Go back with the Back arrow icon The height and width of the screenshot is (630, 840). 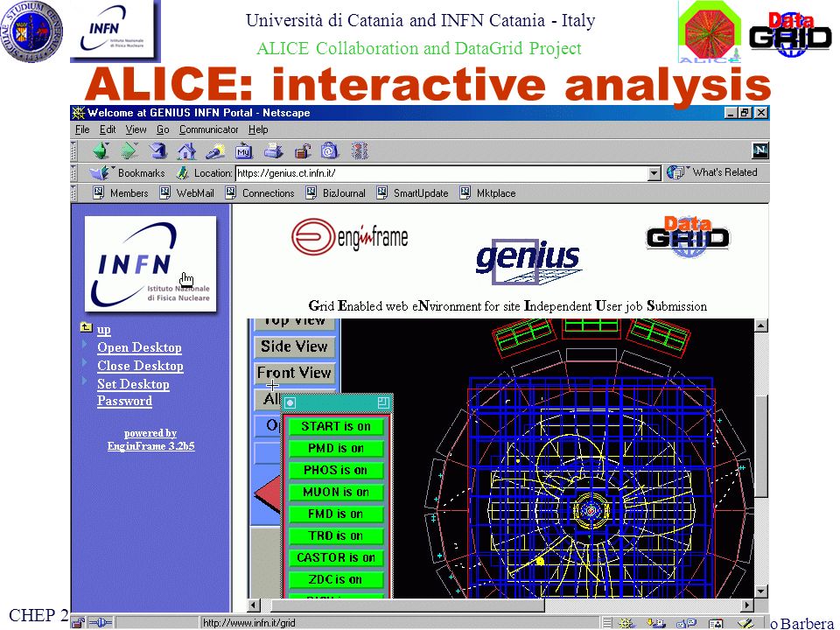(x=101, y=151)
